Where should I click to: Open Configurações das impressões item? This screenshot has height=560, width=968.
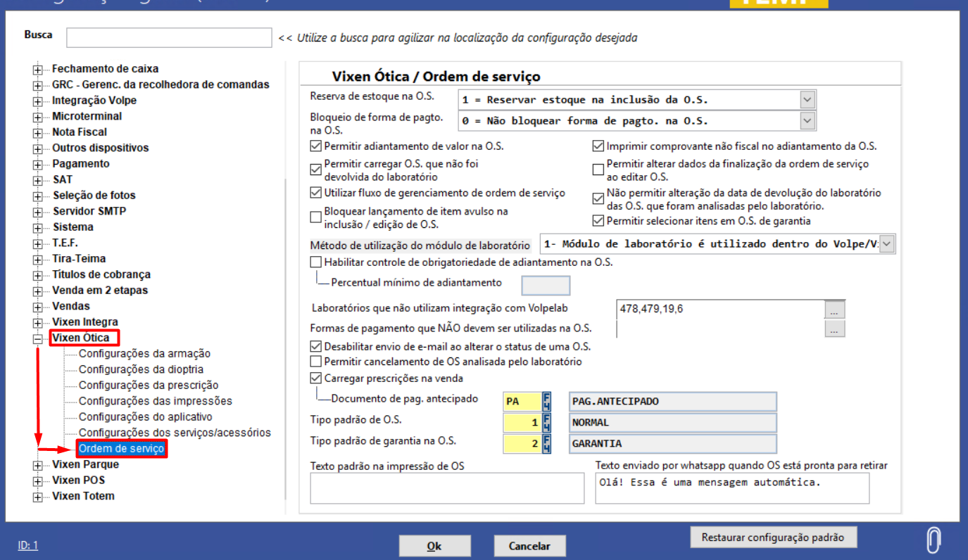pyautogui.click(x=156, y=401)
